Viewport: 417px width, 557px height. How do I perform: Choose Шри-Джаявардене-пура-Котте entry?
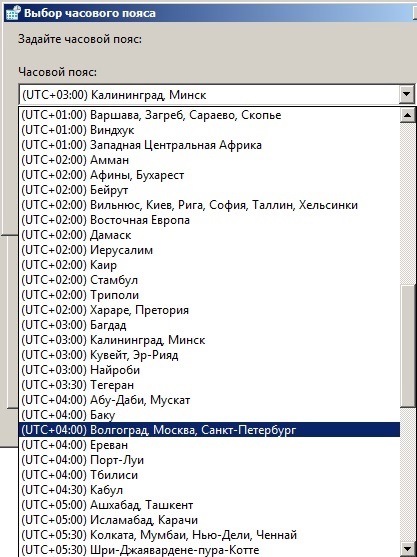pos(209,550)
